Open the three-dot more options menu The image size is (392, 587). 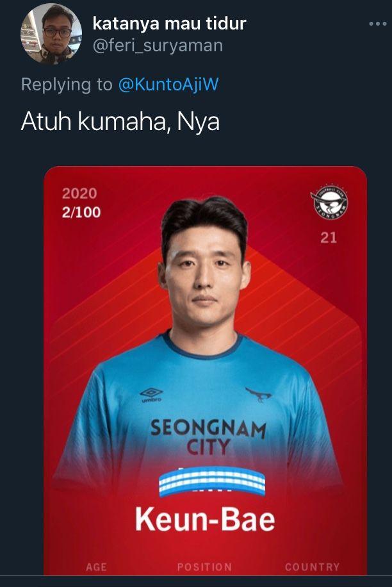pyautogui.click(x=377, y=24)
